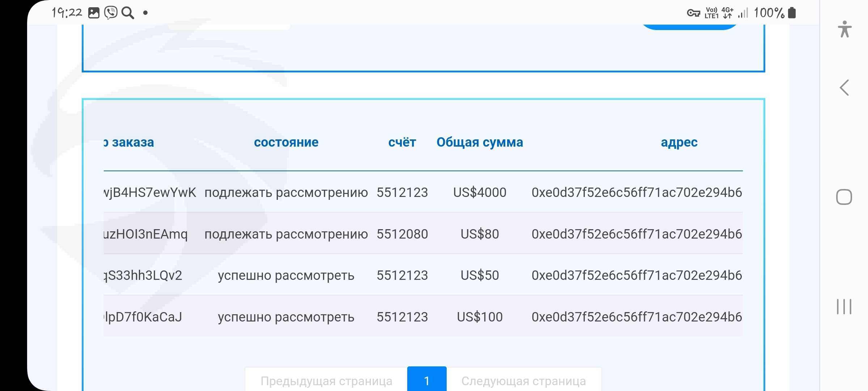The width and height of the screenshot is (868, 391).
Task: Tap the home navigation button
Action: pos(844,197)
